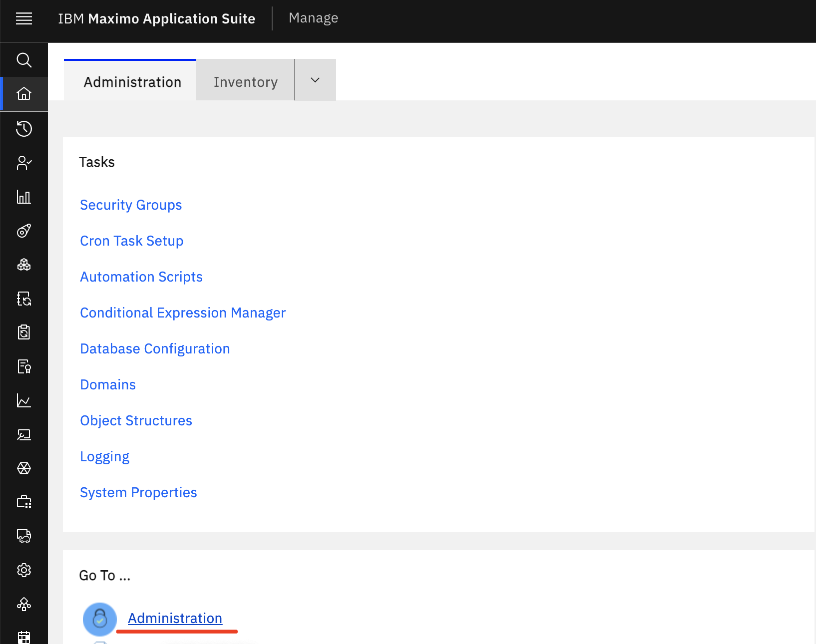Screen dimensions: 816x644
Task: Open the clipboard sync icon in sidebar
Action: (x=24, y=332)
